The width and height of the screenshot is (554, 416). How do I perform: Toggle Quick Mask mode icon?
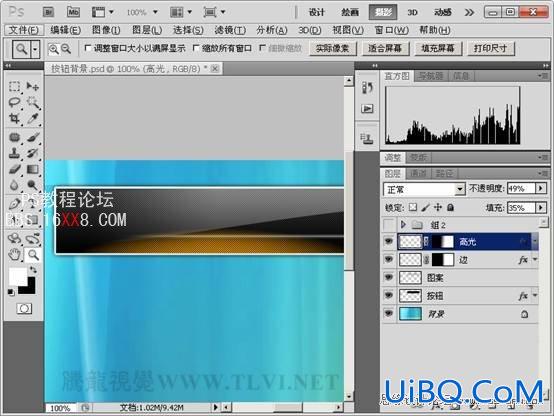coord(24,309)
